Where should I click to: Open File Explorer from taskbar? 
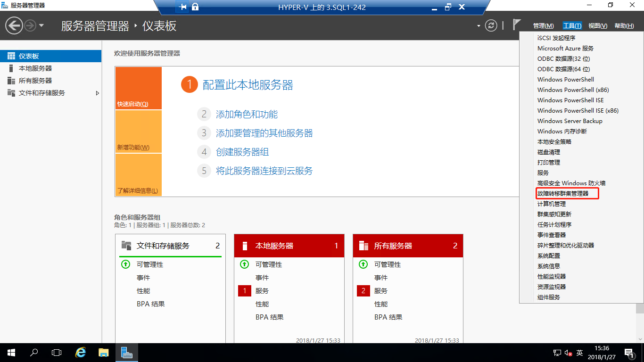[104, 353]
